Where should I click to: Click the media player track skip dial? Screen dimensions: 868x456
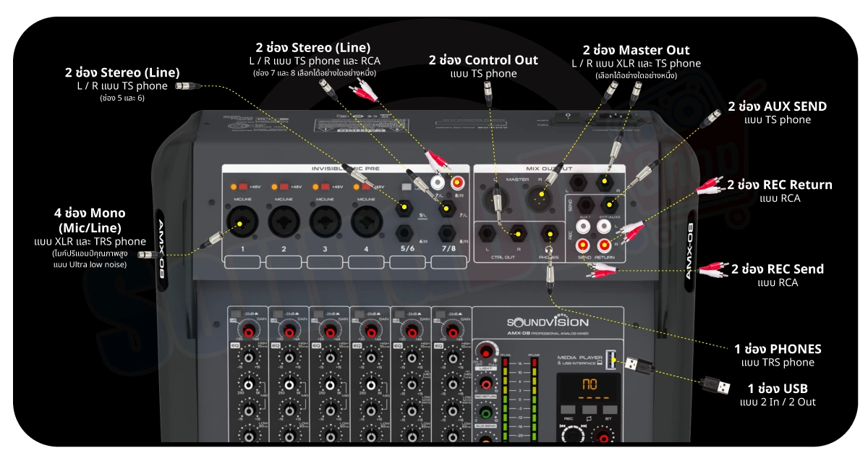[x=574, y=435]
